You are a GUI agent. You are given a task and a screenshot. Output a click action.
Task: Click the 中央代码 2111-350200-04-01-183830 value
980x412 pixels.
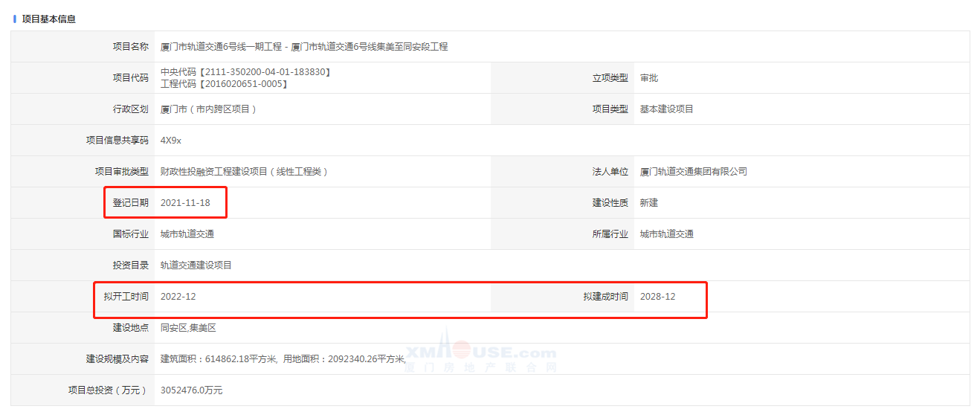pyautogui.click(x=245, y=72)
